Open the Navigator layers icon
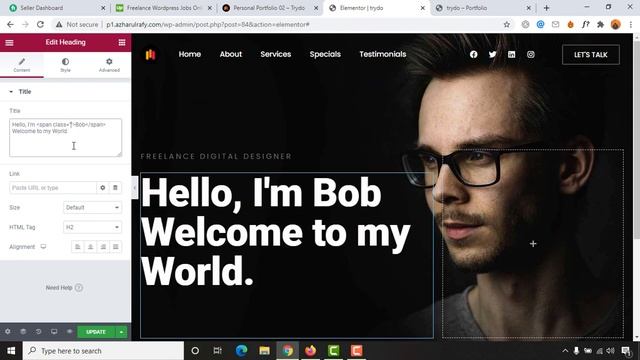The height and width of the screenshot is (360, 640). pyautogui.click(x=23, y=332)
